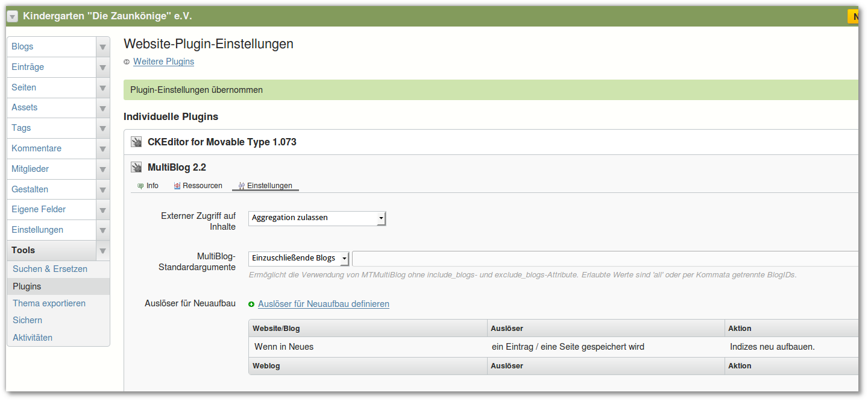The height and width of the screenshot is (401, 868).
Task: Collapse the Tools menu arrow
Action: (x=103, y=251)
